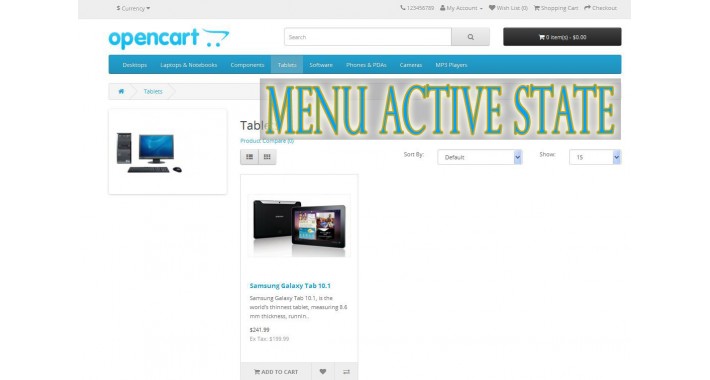
Task: Open the My Account dropdown
Action: (x=461, y=8)
